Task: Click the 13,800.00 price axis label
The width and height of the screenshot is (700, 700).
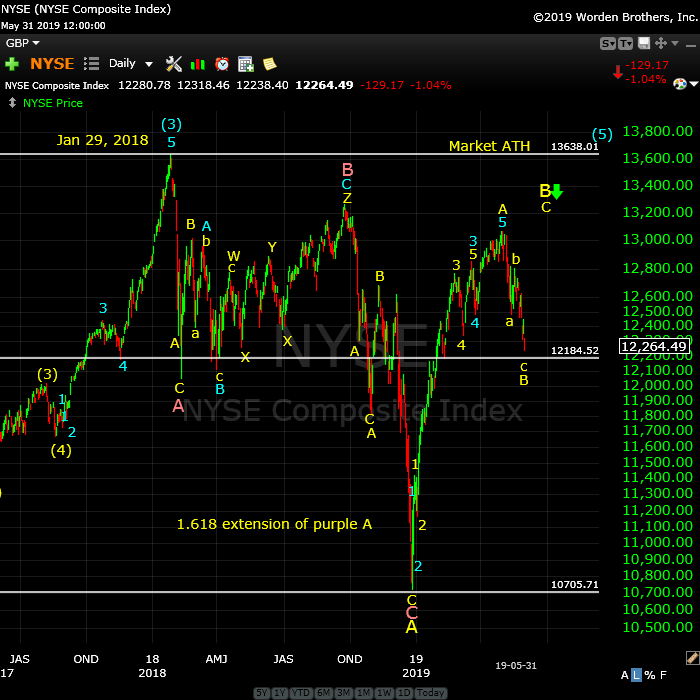Action: [658, 131]
